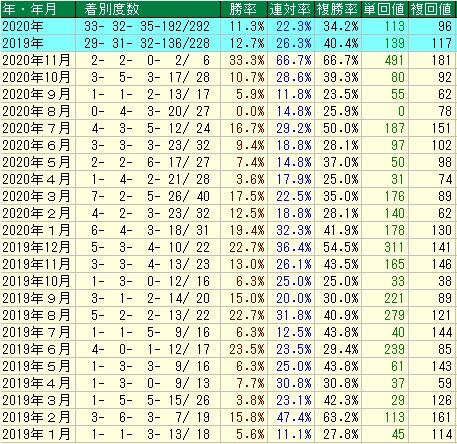Click the 311 単回値 for 2019年12月
The image size is (457, 444).
[394, 247]
